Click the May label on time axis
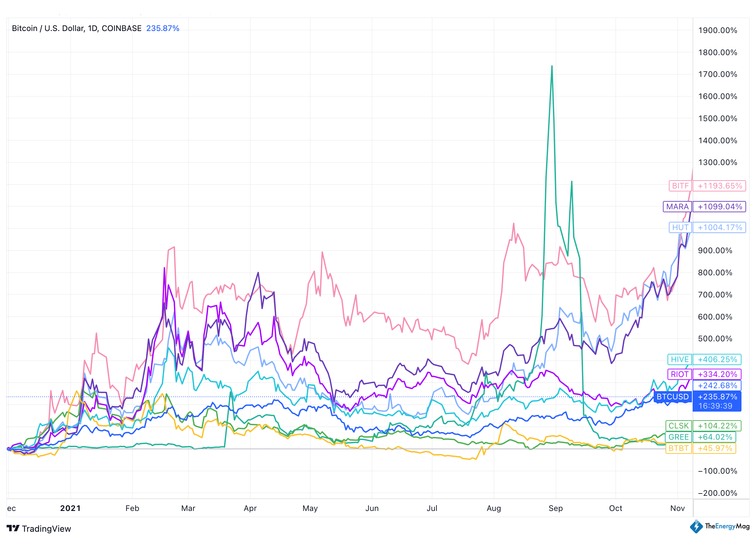 [x=310, y=508]
